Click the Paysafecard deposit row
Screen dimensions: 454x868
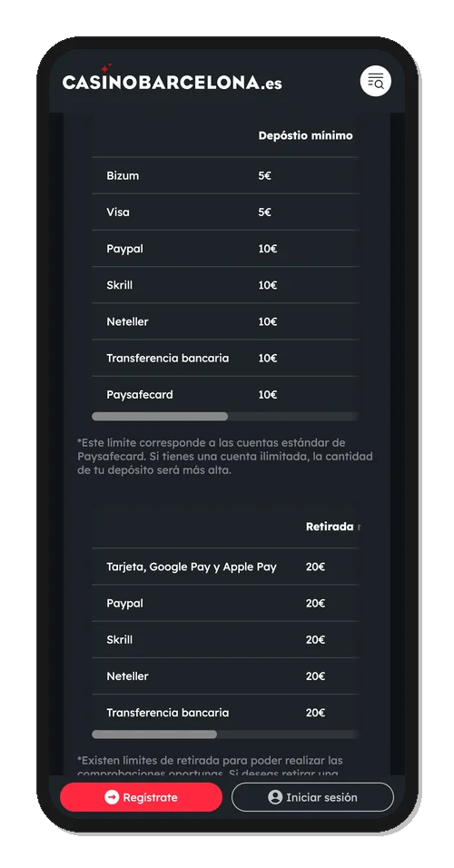(225, 395)
